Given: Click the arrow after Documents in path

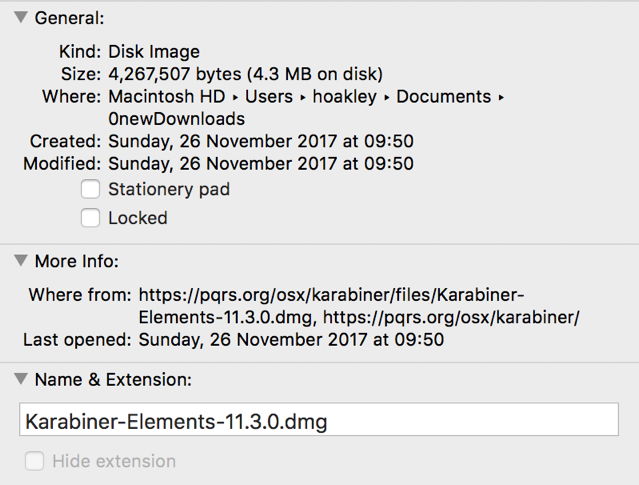Looking at the screenshot, I should point(501,97).
